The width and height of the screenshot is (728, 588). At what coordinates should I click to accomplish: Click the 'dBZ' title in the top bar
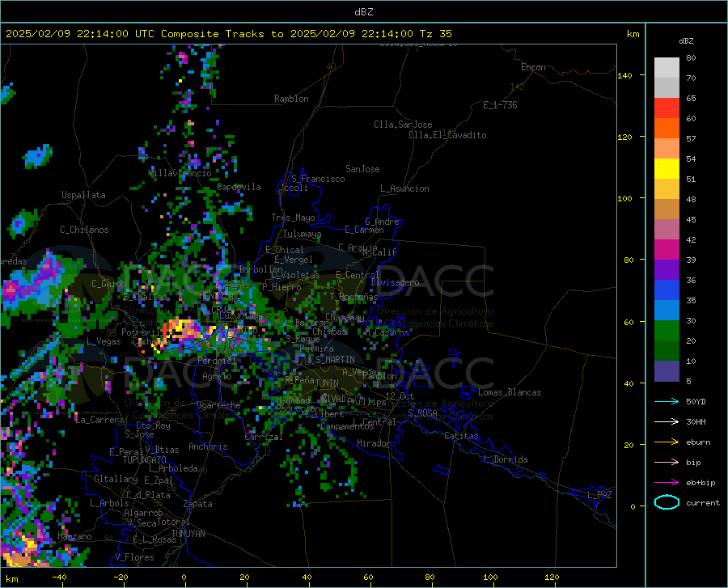pyautogui.click(x=363, y=12)
